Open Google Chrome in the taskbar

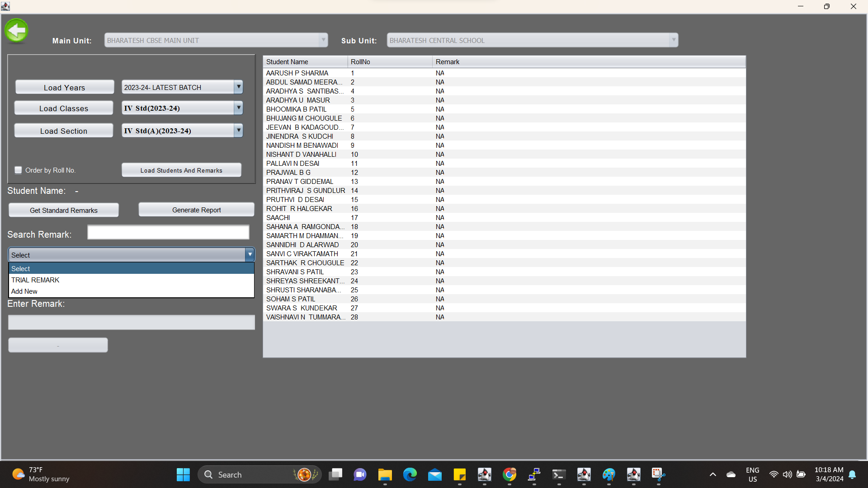pyautogui.click(x=509, y=474)
